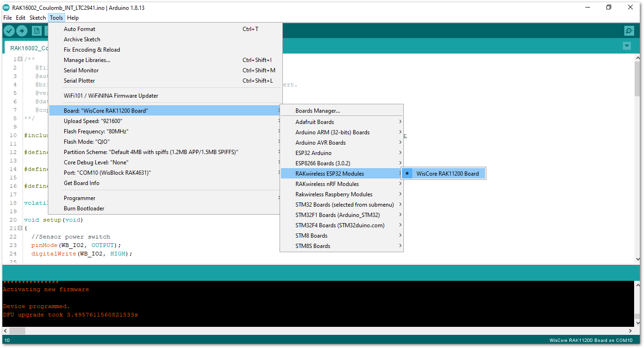Expand STM32 Boards (selected from submenu)

click(x=341, y=205)
